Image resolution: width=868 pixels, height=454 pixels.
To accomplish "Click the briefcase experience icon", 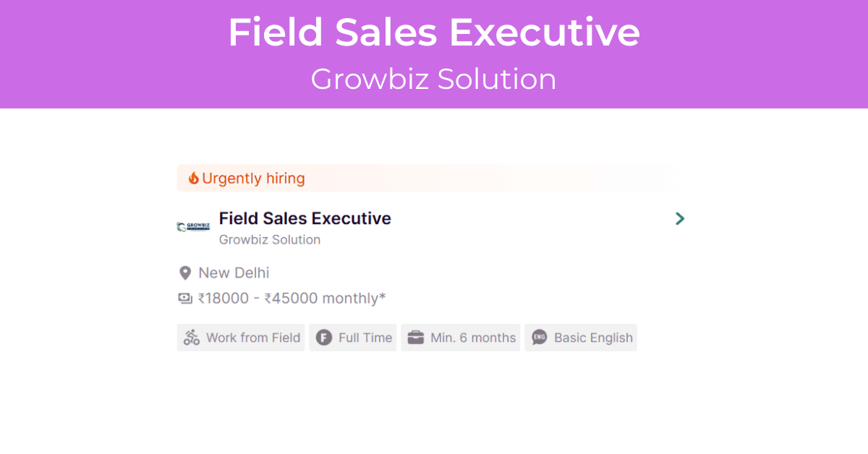I will 415,338.
